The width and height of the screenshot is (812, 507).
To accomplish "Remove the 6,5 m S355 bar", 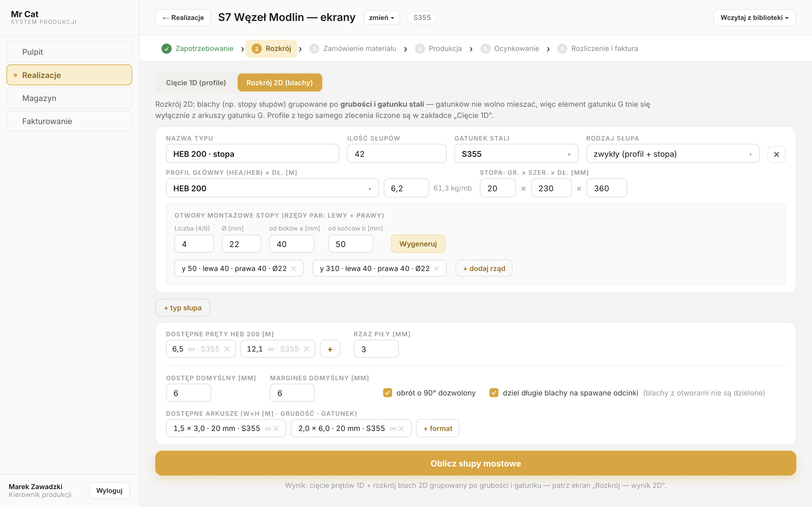I will [x=227, y=349].
